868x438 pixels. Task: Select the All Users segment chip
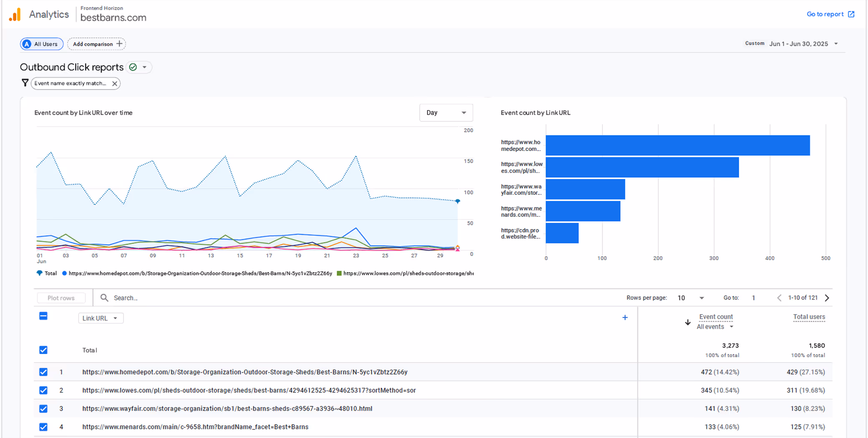pos(42,44)
